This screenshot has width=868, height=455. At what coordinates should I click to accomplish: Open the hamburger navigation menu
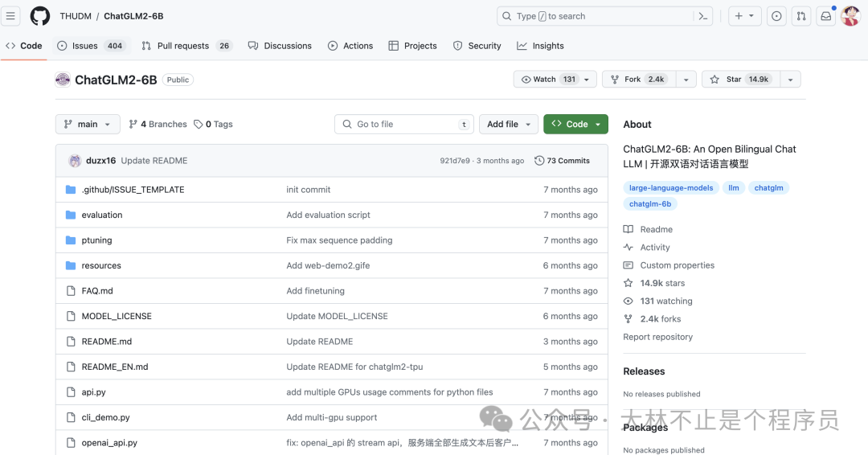tap(10, 16)
